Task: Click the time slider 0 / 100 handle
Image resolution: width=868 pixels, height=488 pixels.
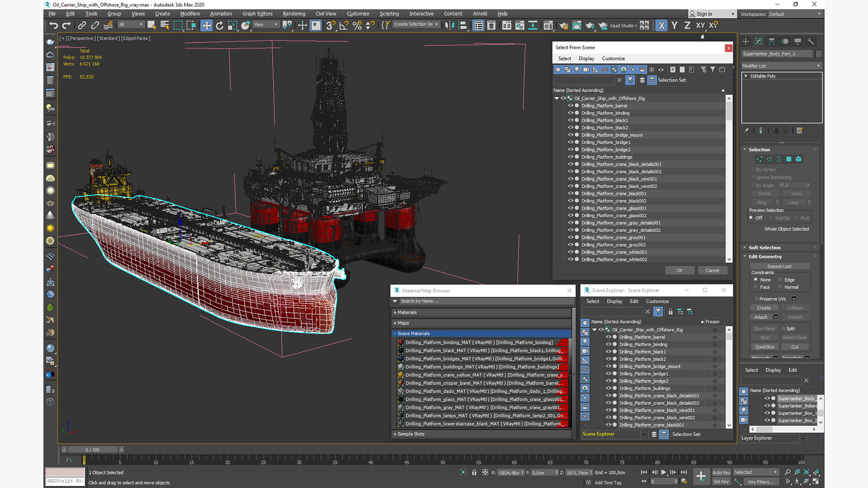Action: (x=92, y=450)
